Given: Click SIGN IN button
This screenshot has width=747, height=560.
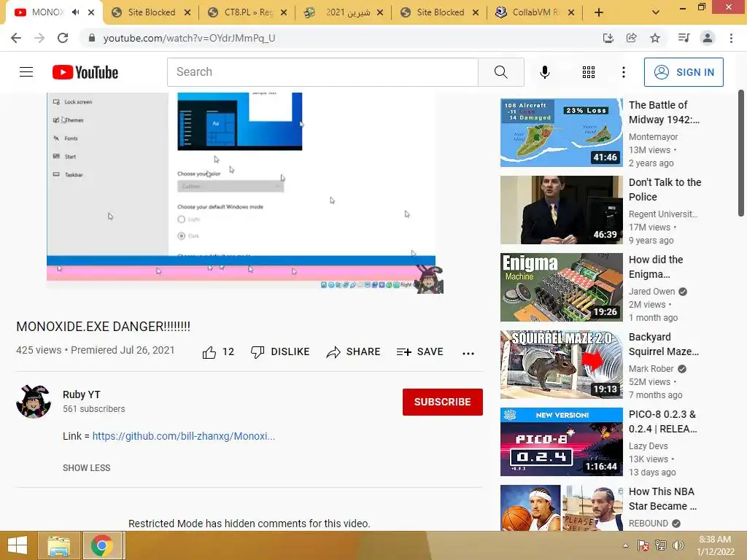Looking at the screenshot, I should point(684,72).
